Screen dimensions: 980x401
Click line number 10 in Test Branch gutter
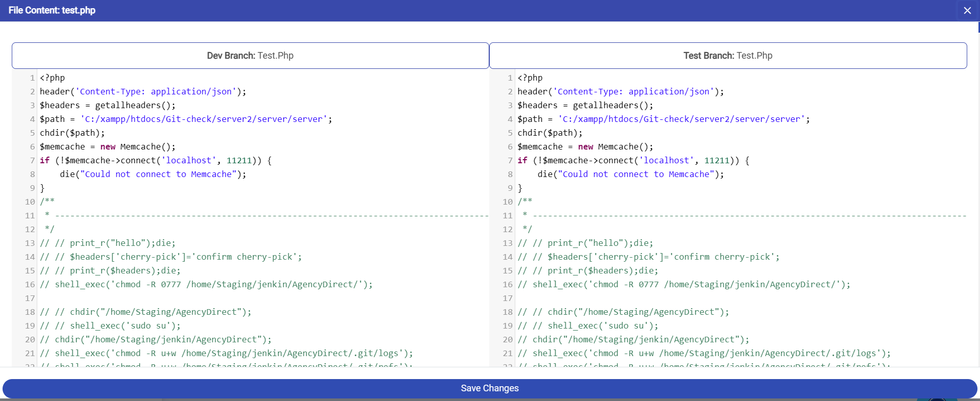click(508, 202)
